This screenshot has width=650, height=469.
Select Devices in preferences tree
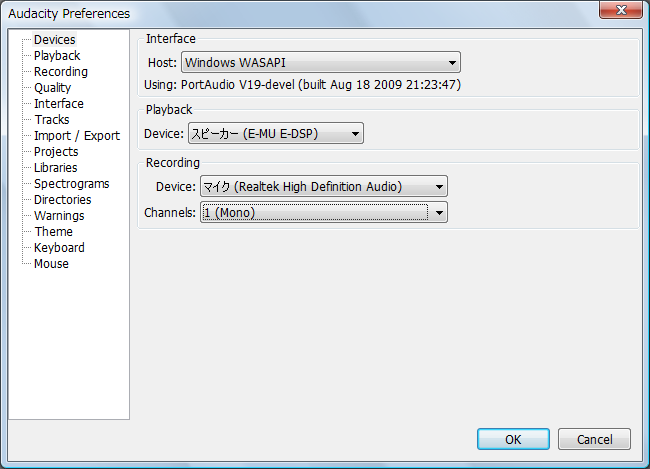(x=54, y=40)
